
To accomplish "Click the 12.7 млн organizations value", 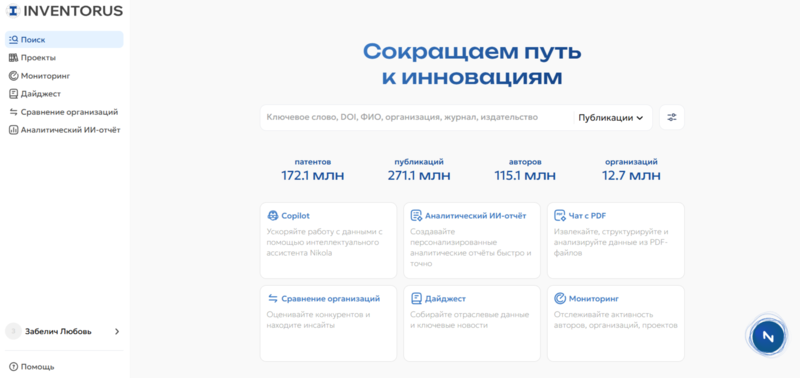I will coord(631,175).
